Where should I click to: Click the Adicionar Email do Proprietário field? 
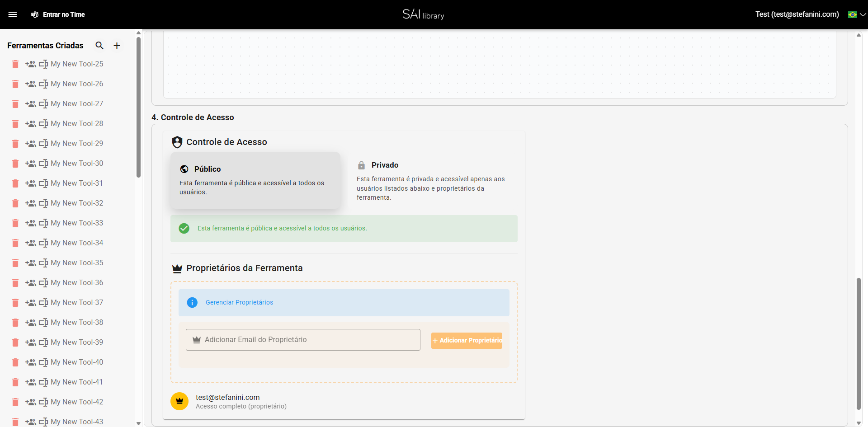click(303, 339)
